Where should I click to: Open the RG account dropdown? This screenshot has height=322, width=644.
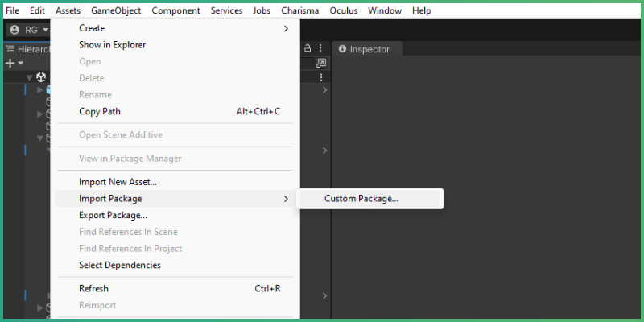45,30
